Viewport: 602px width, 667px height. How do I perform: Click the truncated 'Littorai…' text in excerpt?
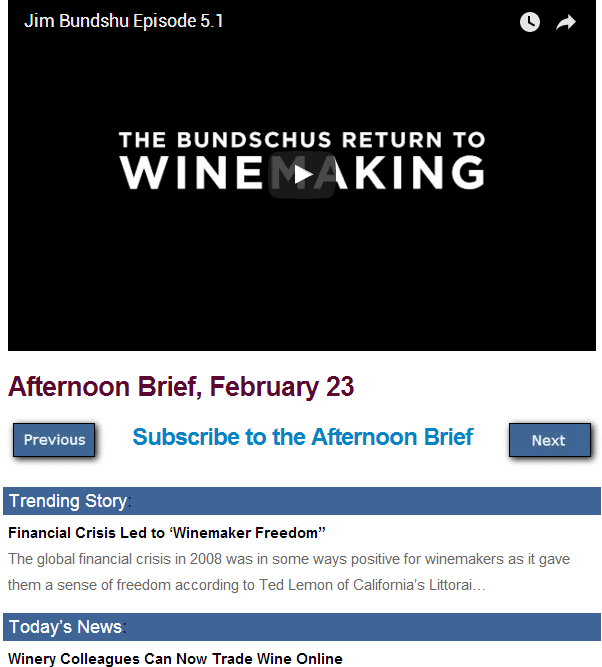click(457, 584)
